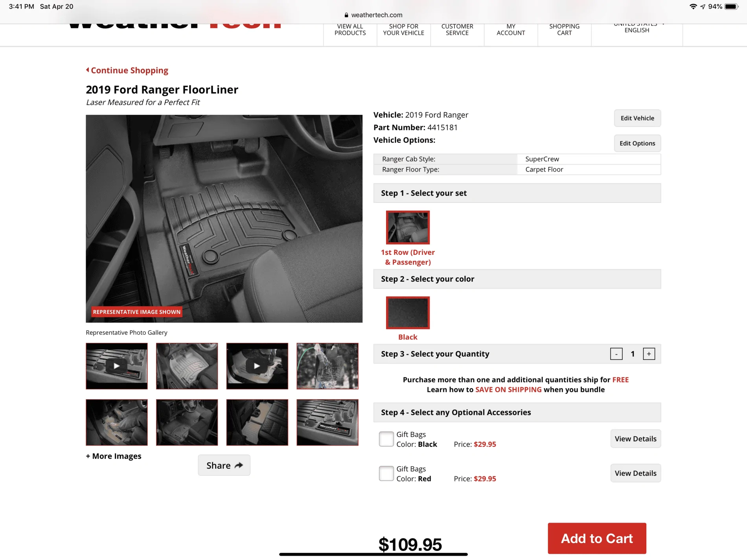Open the View All Products menu
747x560 pixels.
(x=350, y=30)
